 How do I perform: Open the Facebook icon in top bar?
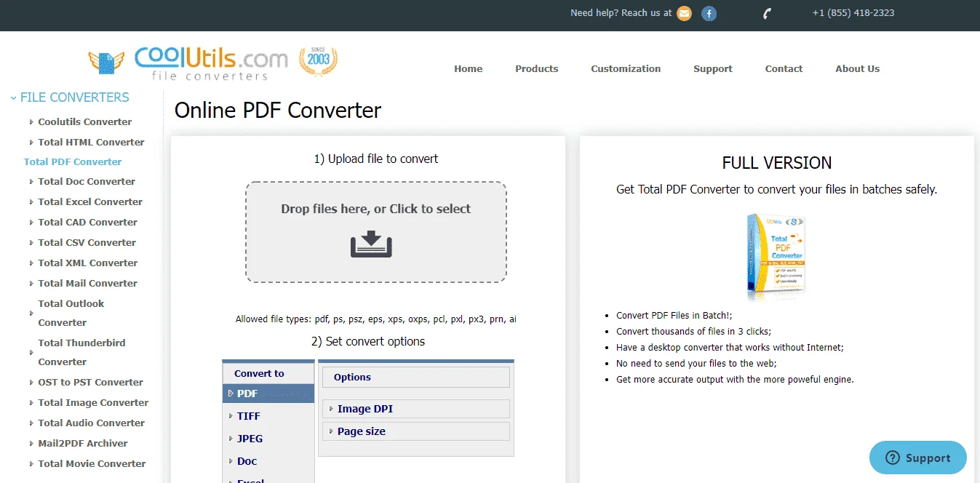pos(709,13)
